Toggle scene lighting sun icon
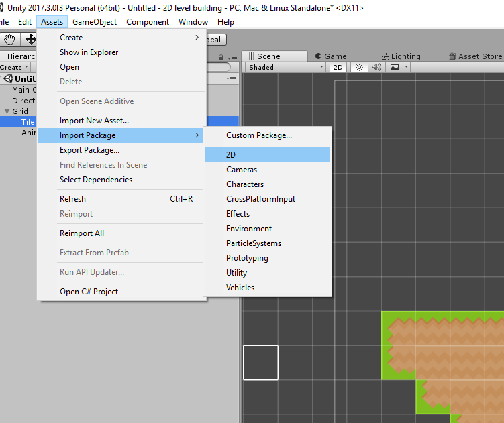 pos(359,67)
